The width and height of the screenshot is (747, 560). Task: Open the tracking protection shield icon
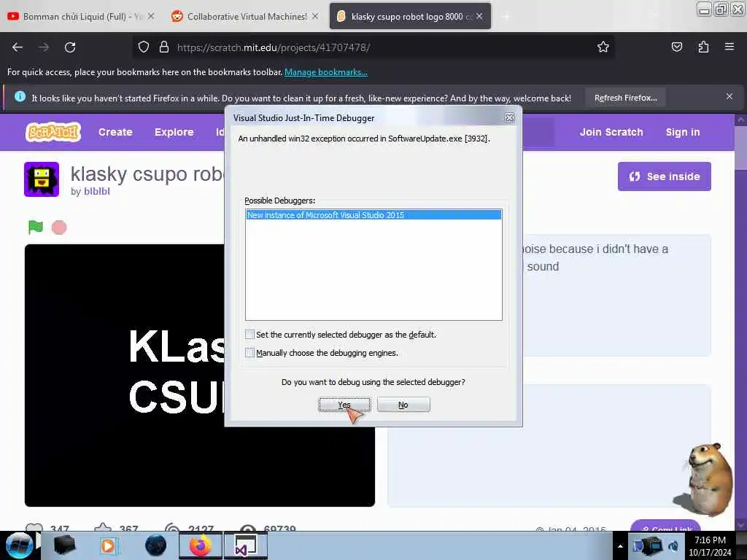(144, 47)
